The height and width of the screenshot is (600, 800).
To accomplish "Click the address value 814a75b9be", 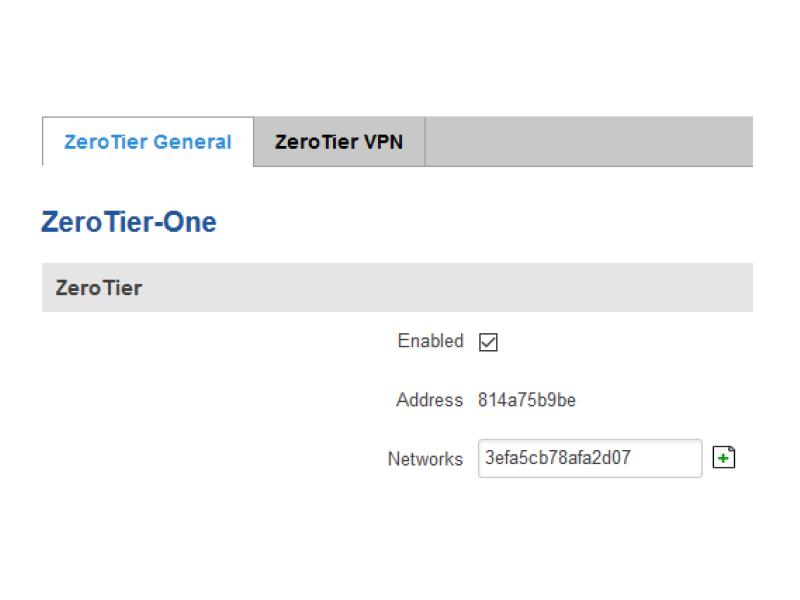I will click(527, 400).
